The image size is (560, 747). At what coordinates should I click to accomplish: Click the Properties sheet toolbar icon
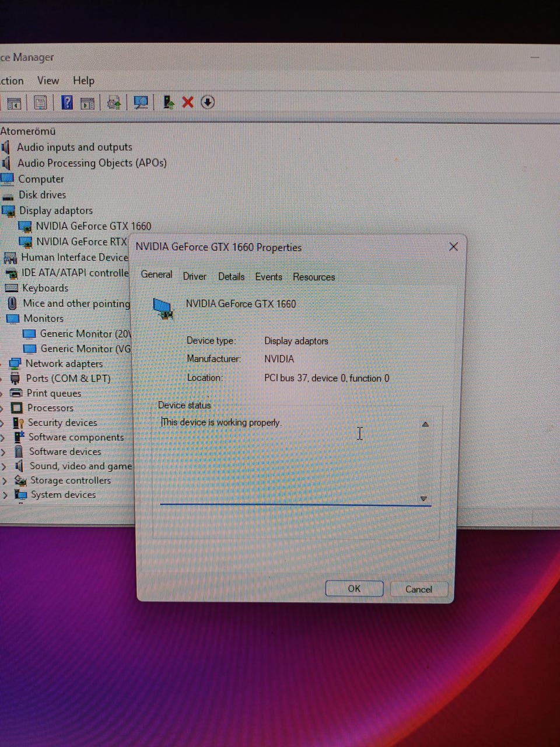[40, 103]
